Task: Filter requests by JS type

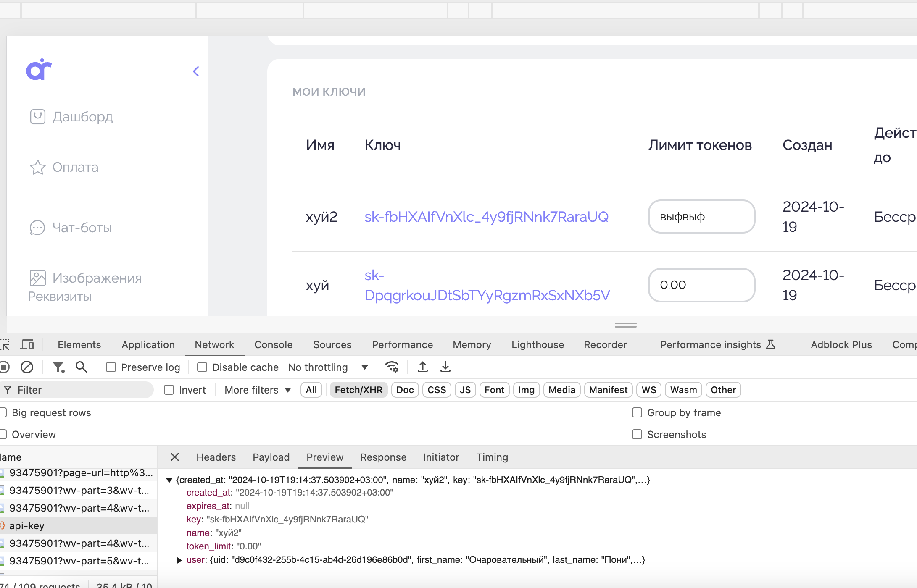Action: coord(465,390)
